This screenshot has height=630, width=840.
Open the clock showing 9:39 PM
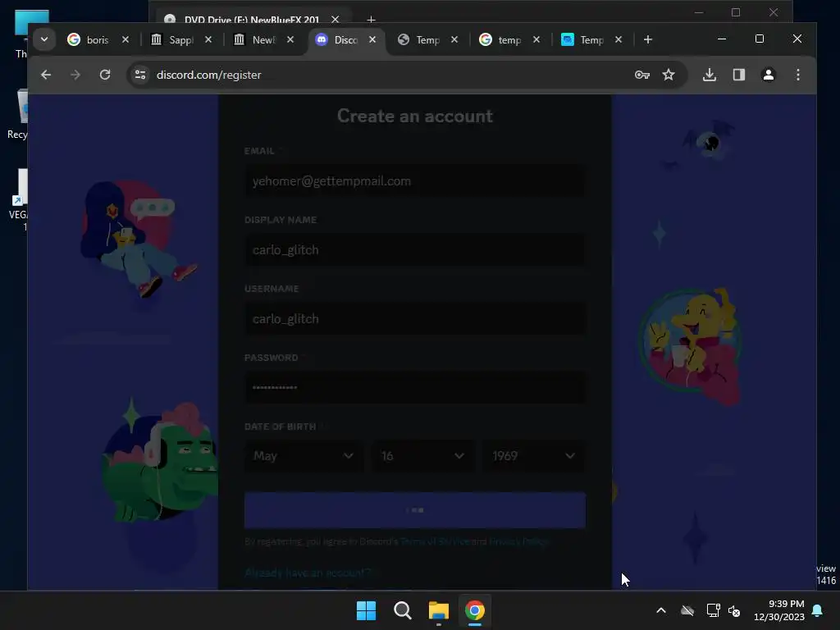tap(779, 610)
